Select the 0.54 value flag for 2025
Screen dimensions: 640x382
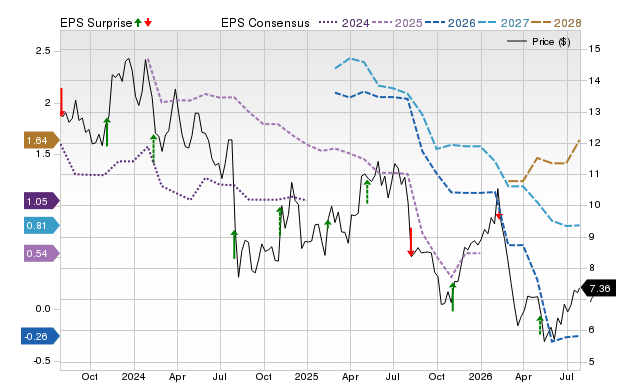tap(42, 253)
